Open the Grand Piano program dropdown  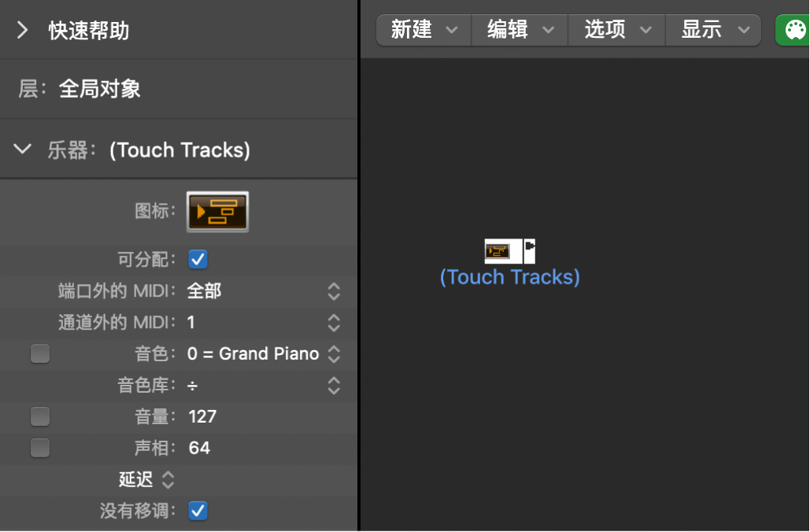(332, 353)
